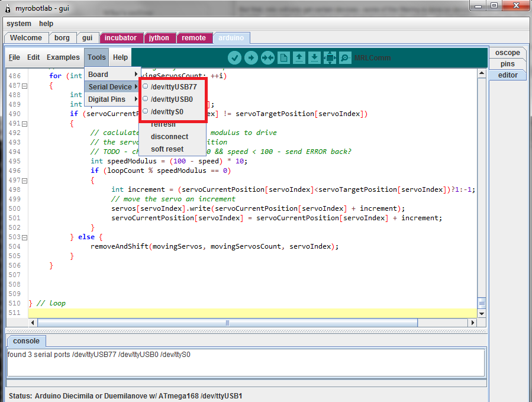The height and width of the screenshot is (402, 532).
Task: Open the editor's Edit menu
Action: coord(34,57)
